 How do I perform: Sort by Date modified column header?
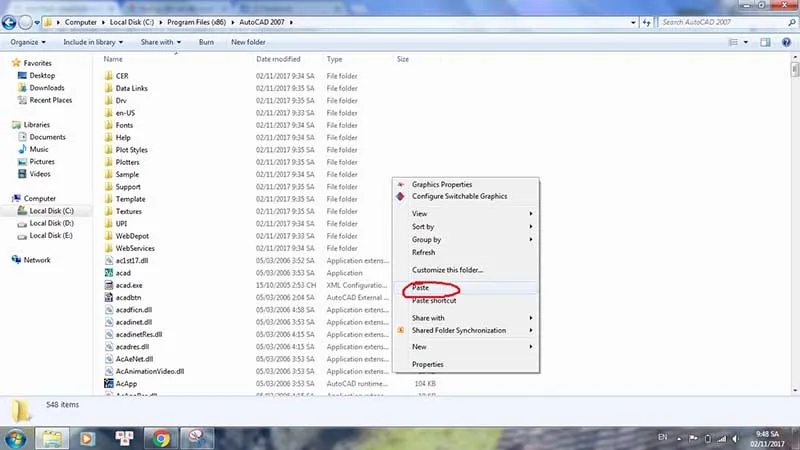point(278,60)
